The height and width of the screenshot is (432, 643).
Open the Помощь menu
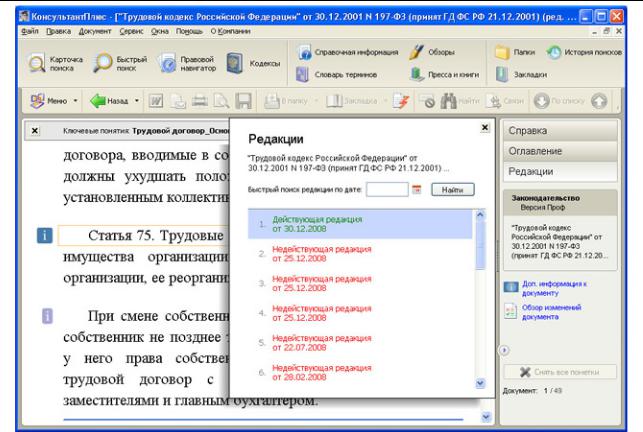pos(189,31)
